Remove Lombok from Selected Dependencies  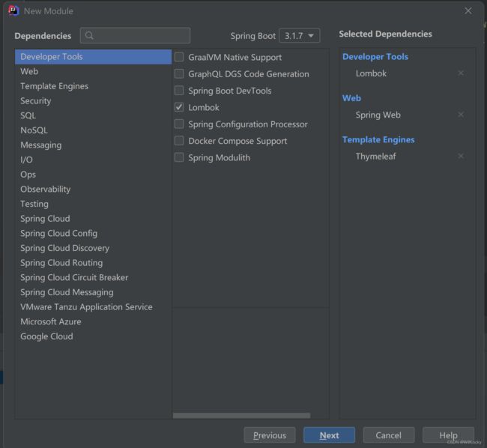[x=461, y=73]
